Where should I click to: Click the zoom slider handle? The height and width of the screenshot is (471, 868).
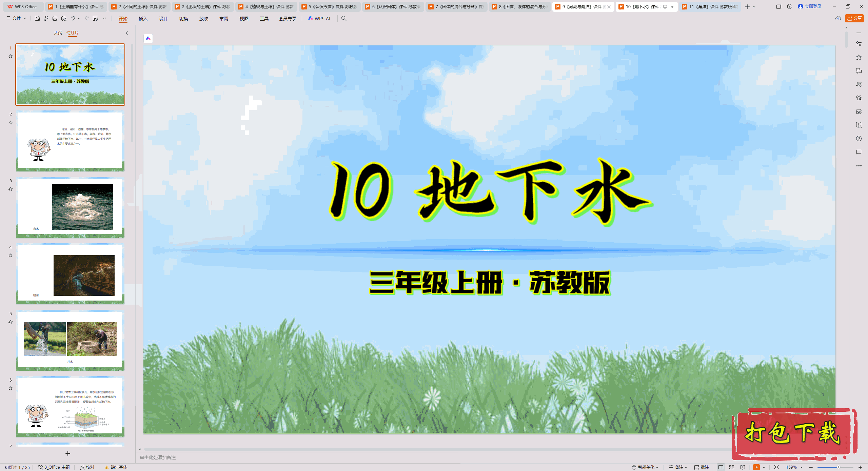tap(839, 467)
